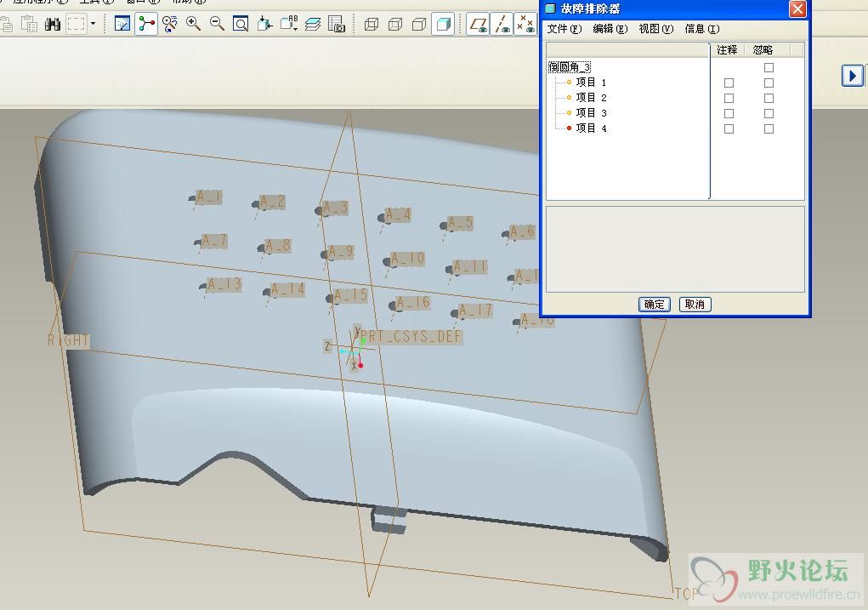This screenshot has width=868, height=610.
Task: Open the 文件(F) menu in the troubleshooter
Action: (x=564, y=29)
